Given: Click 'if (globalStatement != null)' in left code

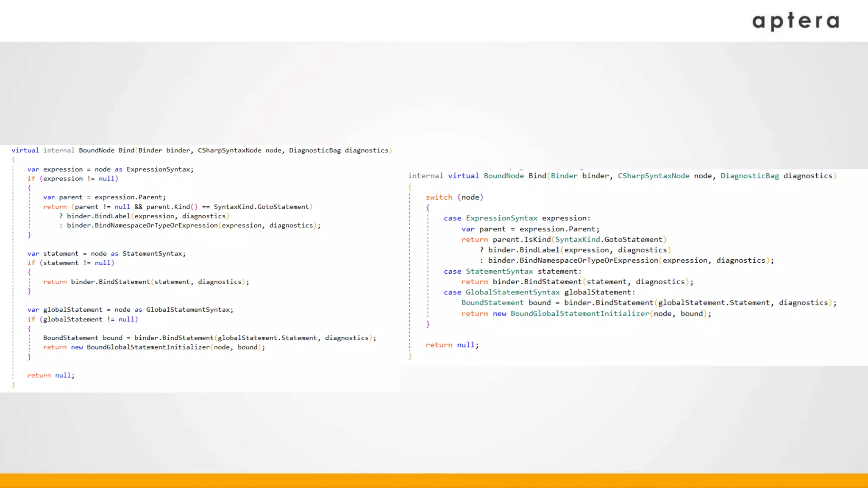Looking at the screenshot, I should [x=83, y=319].
